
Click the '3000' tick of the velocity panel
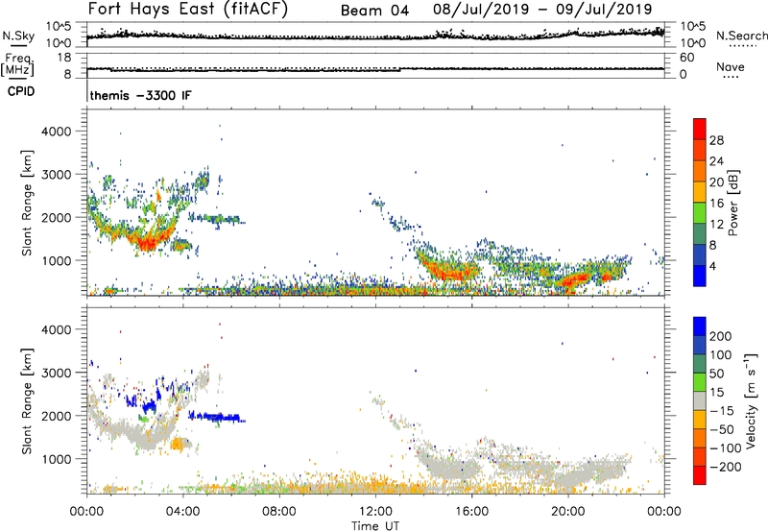[x=57, y=373]
